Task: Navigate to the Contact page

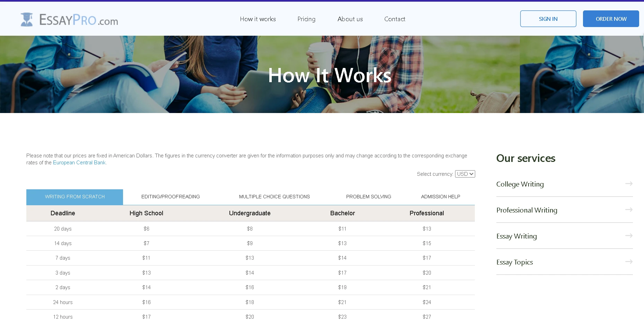Action: click(x=394, y=19)
